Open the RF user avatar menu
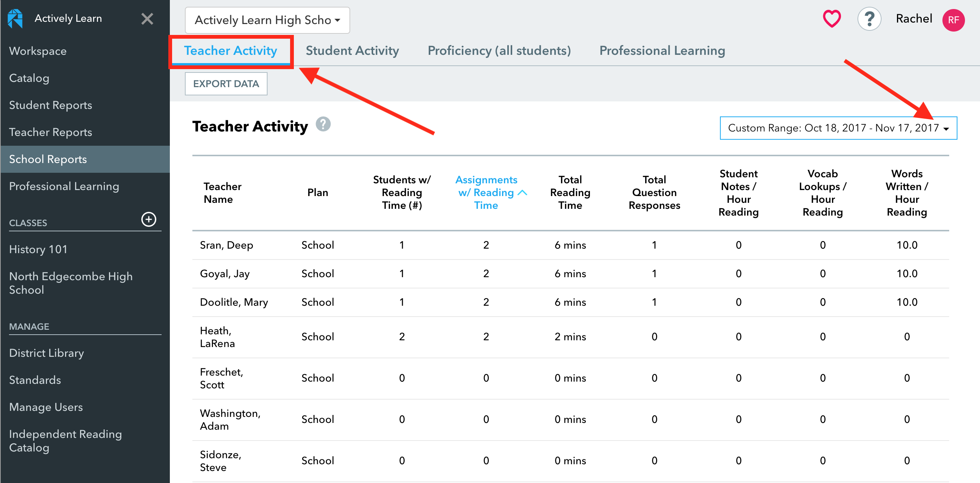Viewport: 980px width, 483px height. click(953, 20)
